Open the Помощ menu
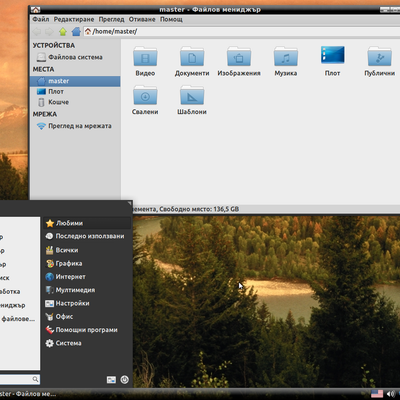 (x=171, y=19)
